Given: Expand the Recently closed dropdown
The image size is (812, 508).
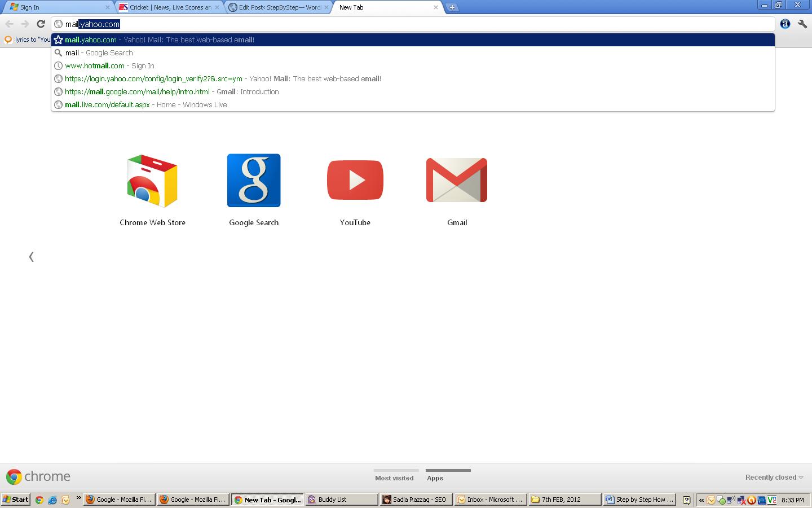Looking at the screenshot, I should pyautogui.click(x=774, y=478).
